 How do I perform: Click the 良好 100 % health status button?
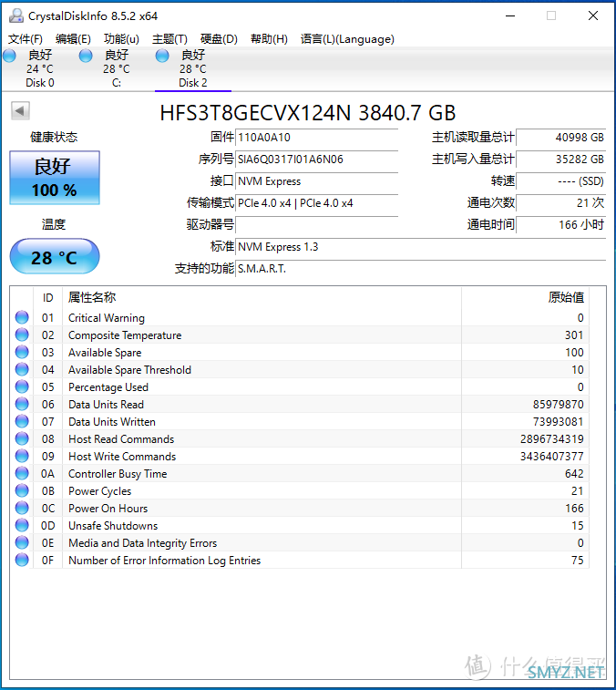[55, 178]
